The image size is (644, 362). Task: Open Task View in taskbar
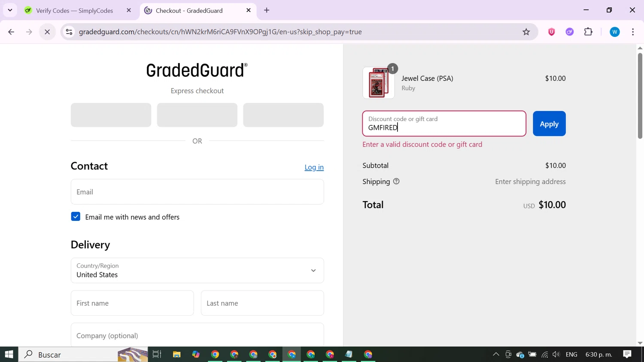pyautogui.click(x=157, y=354)
